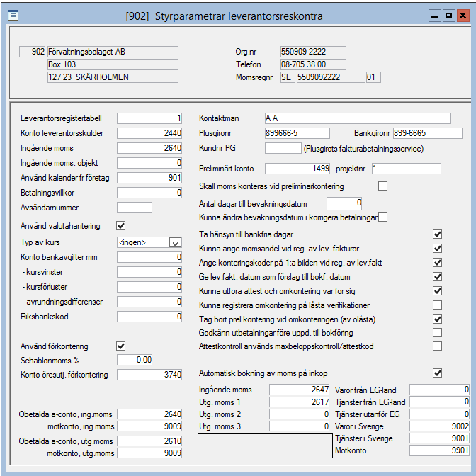Enable omkontering på låsta verifikationer
476x476 pixels.
pos(437,305)
